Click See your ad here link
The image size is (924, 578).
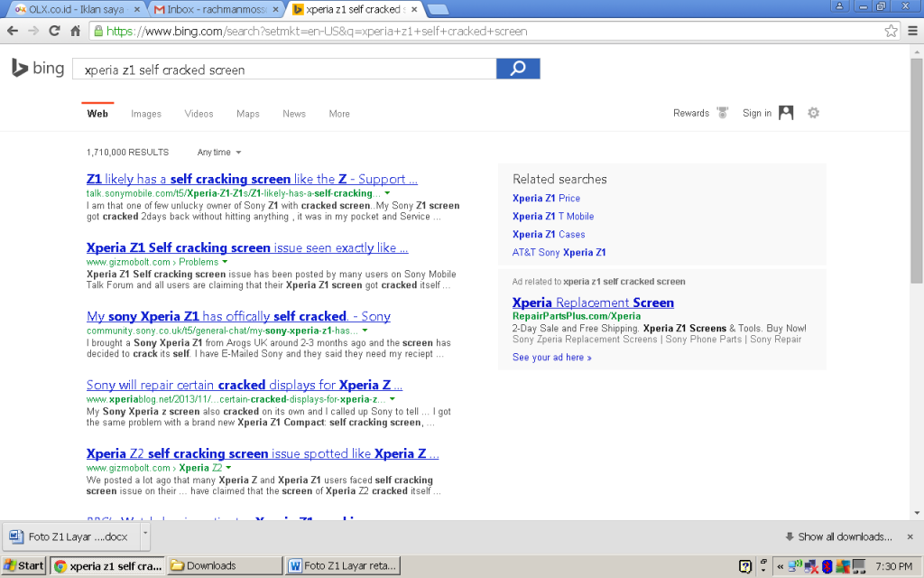[551, 358]
